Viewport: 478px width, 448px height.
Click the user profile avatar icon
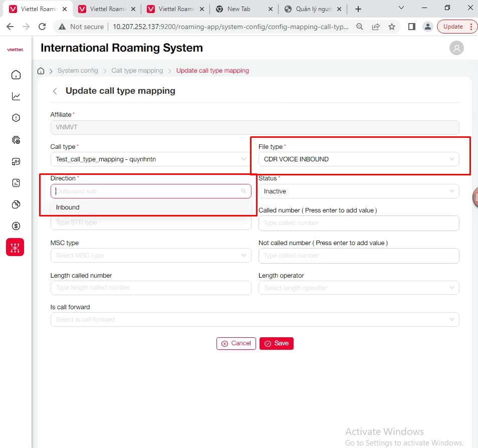click(x=456, y=48)
